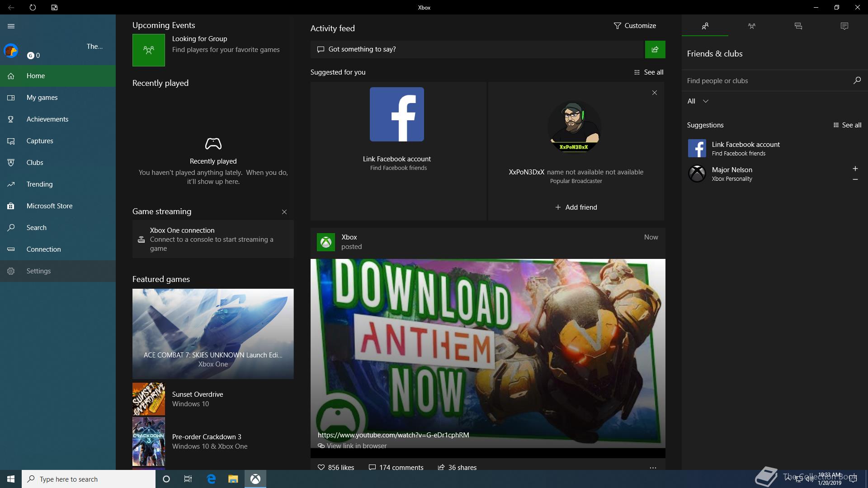Open Cortana circle on taskbar
Image resolution: width=868 pixels, height=488 pixels.
[x=166, y=479]
